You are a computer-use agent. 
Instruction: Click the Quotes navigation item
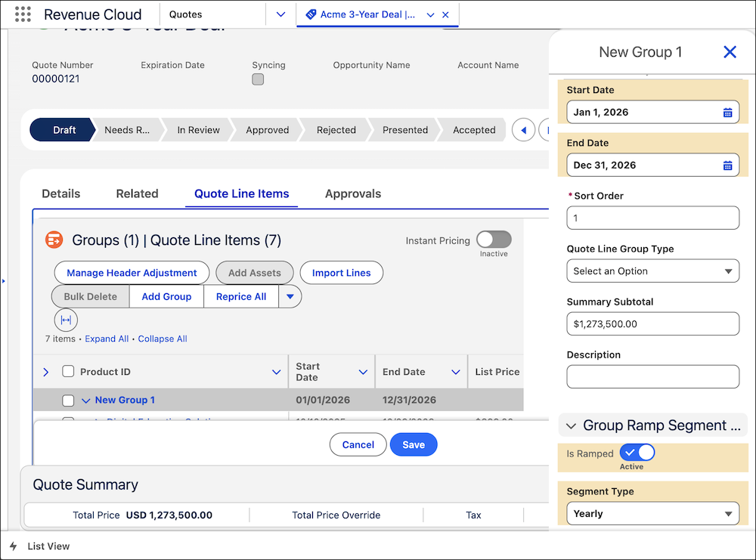(x=186, y=14)
